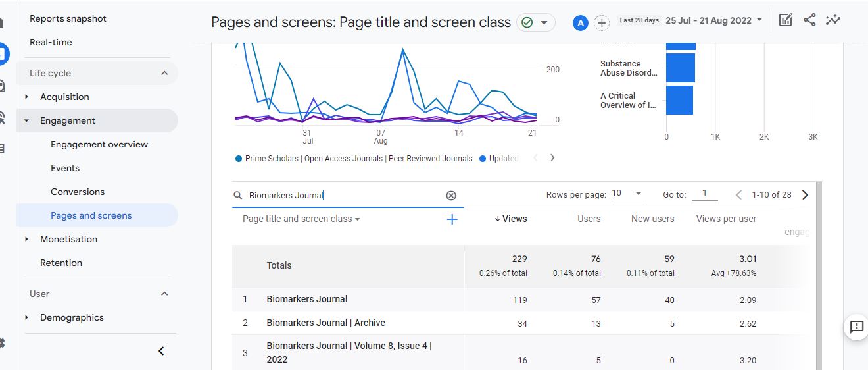Click the Substance Abuse Disorder bar
Image resolution: width=868 pixels, height=370 pixels.
coord(681,68)
